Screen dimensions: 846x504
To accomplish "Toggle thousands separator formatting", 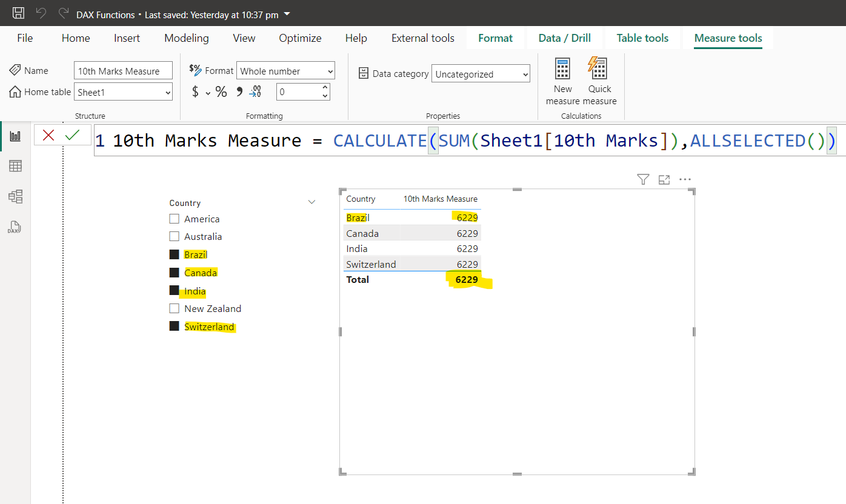I will tap(239, 91).
